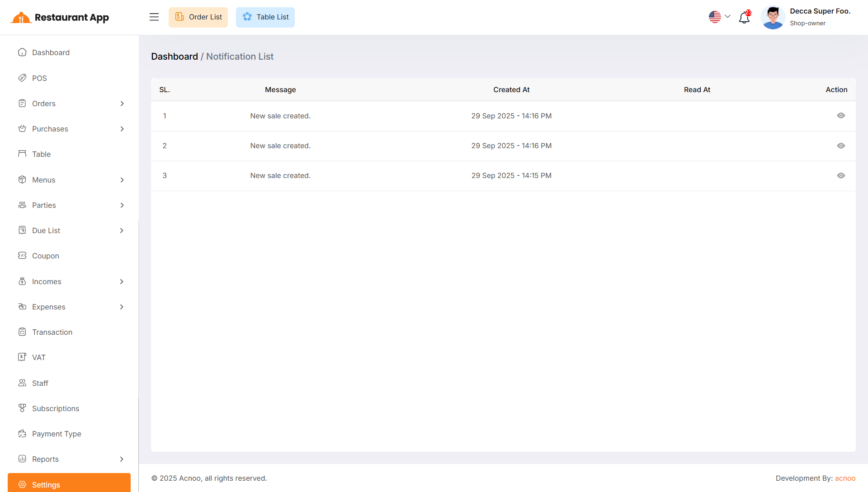Click the VAT icon in sidebar

click(x=22, y=357)
